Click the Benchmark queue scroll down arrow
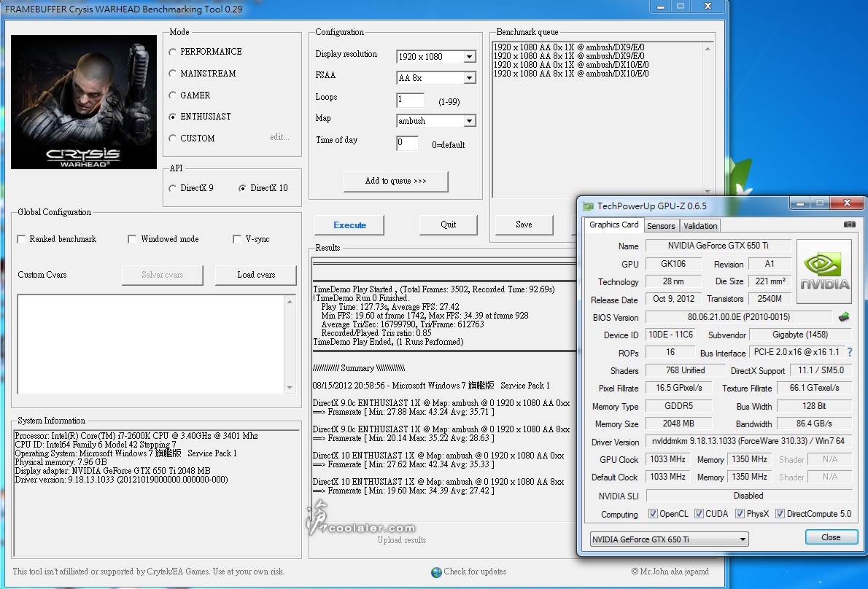The width and height of the screenshot is (868, 589). tap(708, 192)
